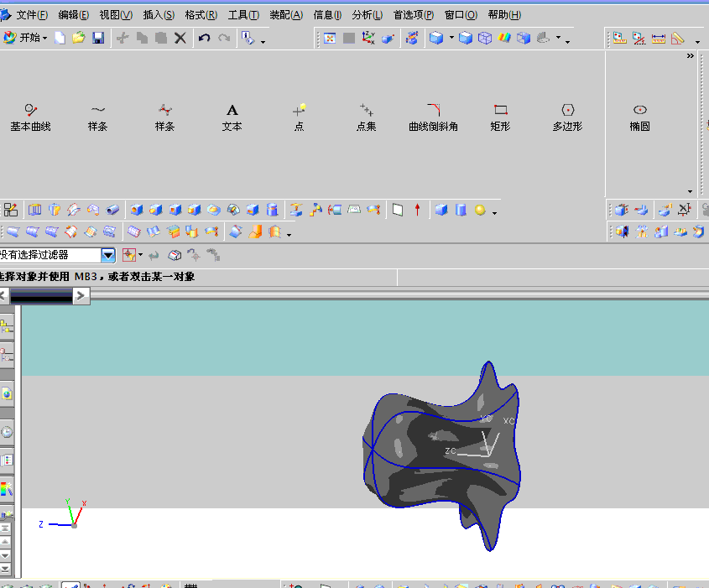Click the orange surface offset icon
The height and width of the screenshot is (588, 709).
(x=255, y=232)
